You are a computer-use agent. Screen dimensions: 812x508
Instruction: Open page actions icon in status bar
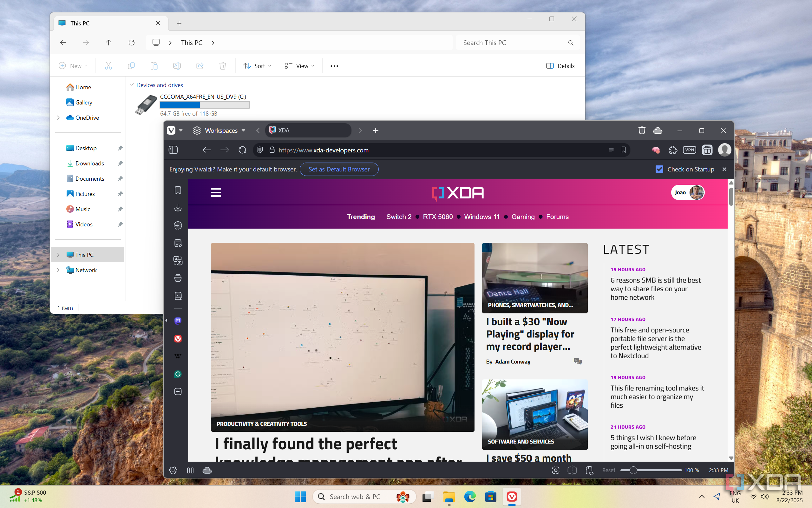pyautogui.click(x=589, y=470)
